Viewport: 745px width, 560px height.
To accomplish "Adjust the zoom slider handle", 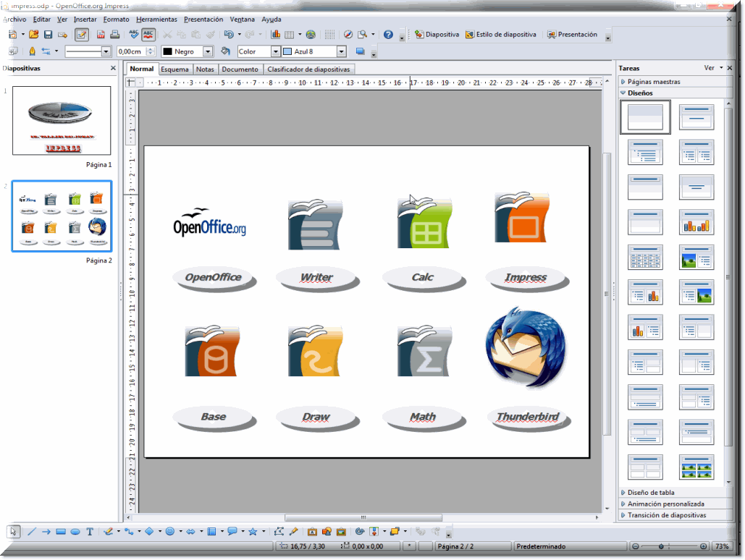I will (x=661, y=547).
